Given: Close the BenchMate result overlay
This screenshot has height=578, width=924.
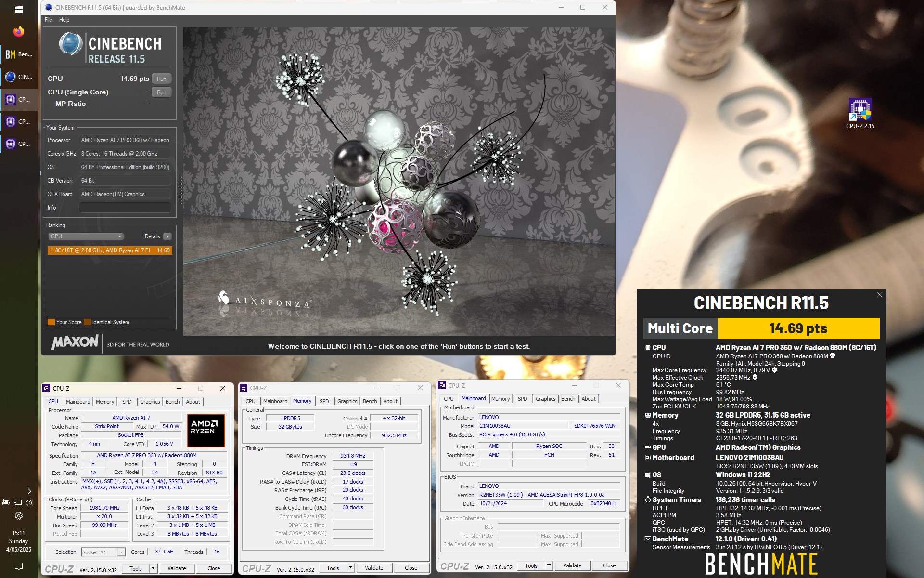Looking at the screenshot, I should pyautogui.click(x=879, y=295).
